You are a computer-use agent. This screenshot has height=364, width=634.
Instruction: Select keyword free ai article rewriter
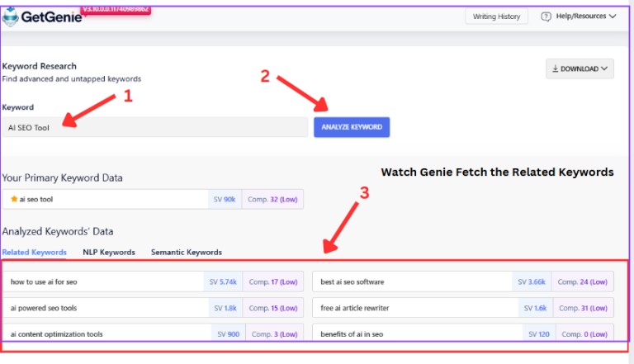463,308
